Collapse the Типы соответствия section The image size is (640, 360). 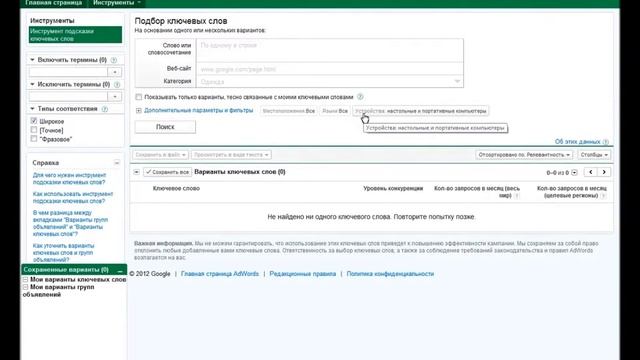(x=32, y=109)
